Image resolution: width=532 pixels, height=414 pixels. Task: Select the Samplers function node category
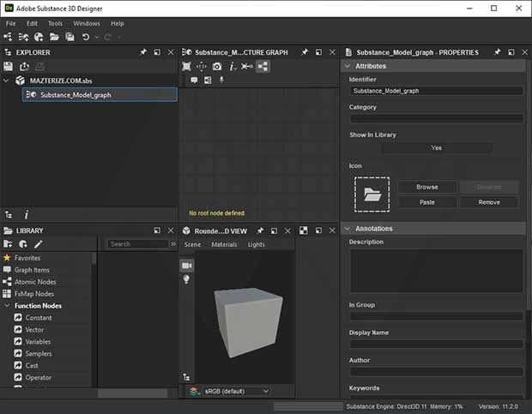coord(39,353)
